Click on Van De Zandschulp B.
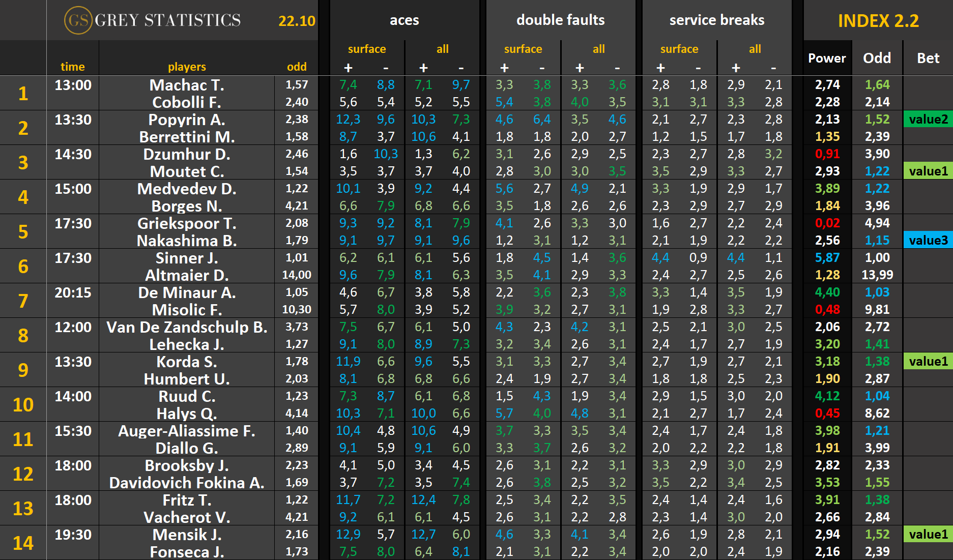 (x=187, y=328)
